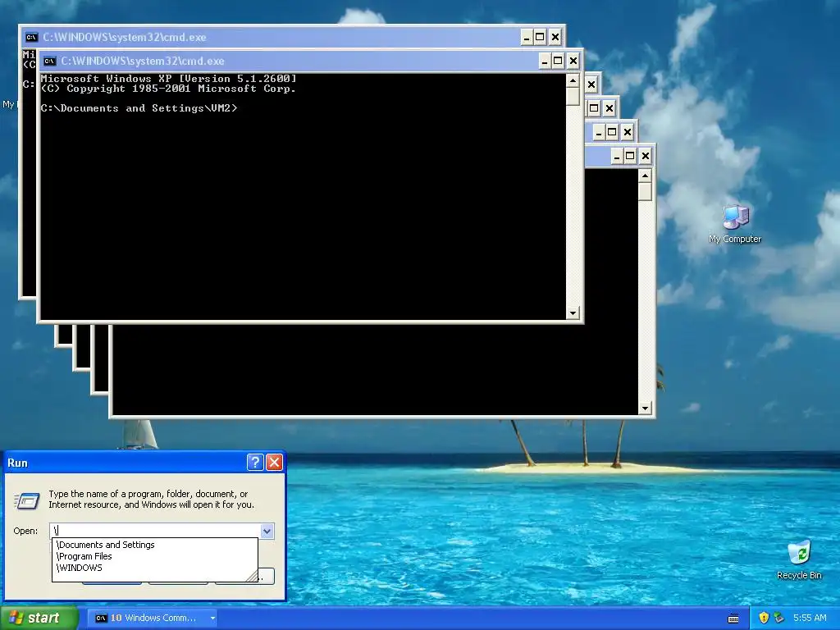Maximize the lowest stacked console window
The width and height of the screenshot is (840, 630).
[x=630, y=157]
